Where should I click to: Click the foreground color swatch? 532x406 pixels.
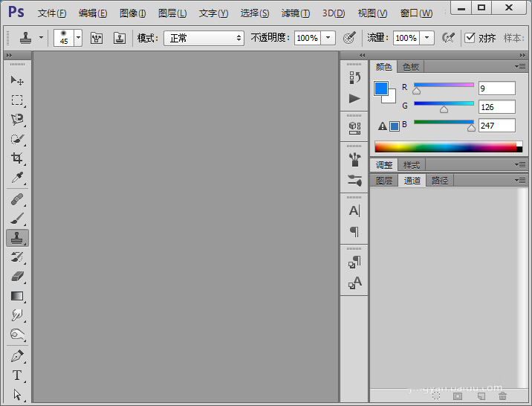tap(381, 89)
